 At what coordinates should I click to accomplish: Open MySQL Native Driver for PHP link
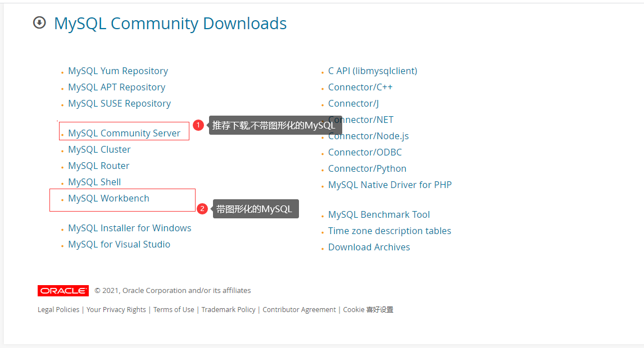[x=390, y=185]
